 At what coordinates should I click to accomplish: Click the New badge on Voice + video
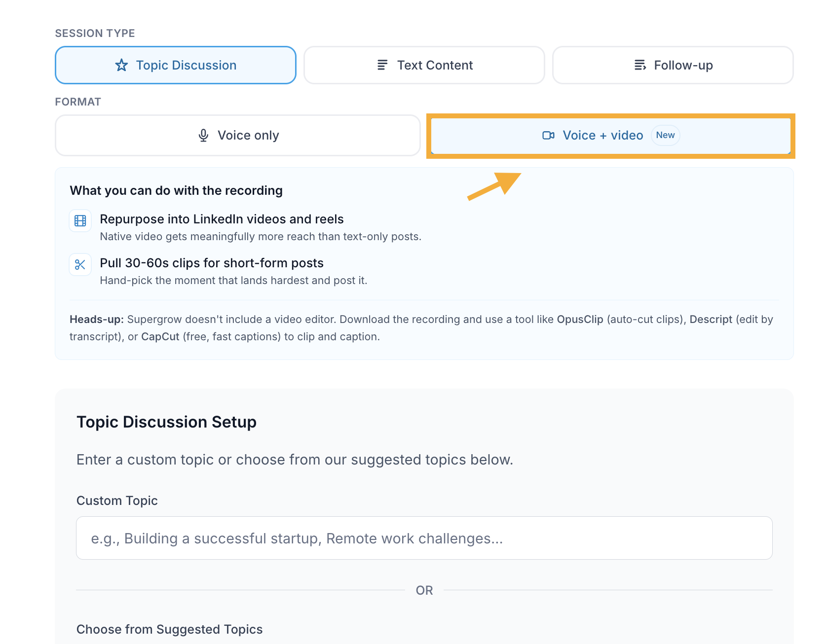coord(665,135)
